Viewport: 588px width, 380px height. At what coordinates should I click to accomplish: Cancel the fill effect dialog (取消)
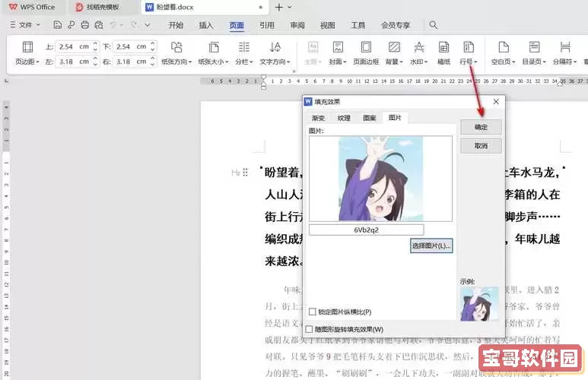click(481, 146)
